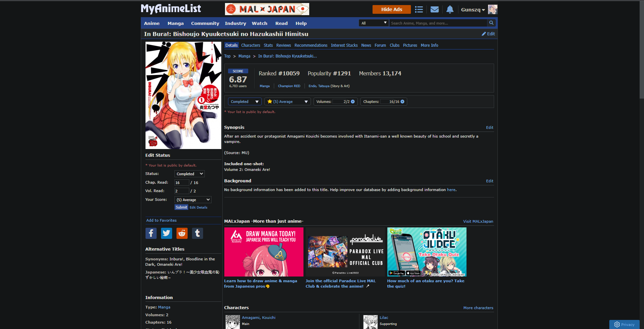644x329 pixels.
Task: Open Privacy settings gear button
Action: pos(624,324)
